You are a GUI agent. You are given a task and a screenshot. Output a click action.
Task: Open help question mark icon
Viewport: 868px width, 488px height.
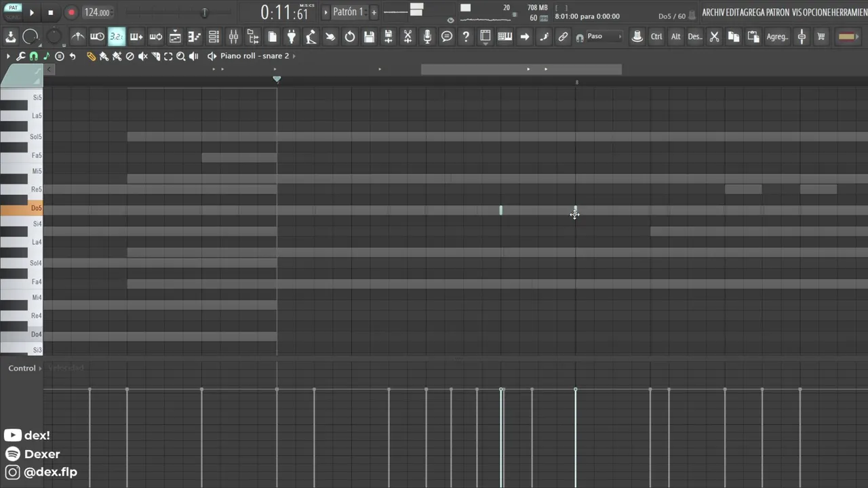pos(466,37)
